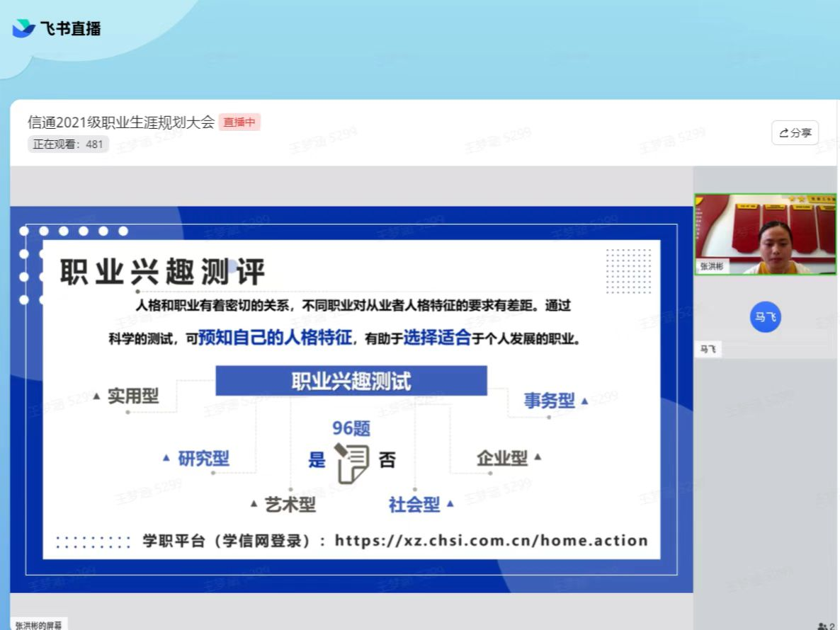
Task: Click the 张洪彬的屏幕 screen share label
Action: pos(39,625)
